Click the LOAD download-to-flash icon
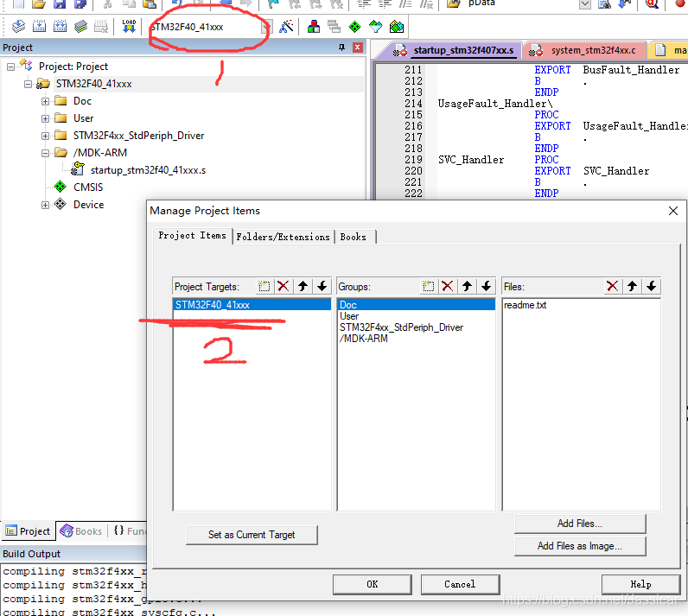Screen dimensions: 688x616 click(129, 27)
